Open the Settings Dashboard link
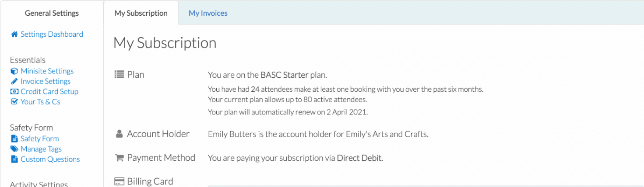 pyautogui.click(x=52, y=34)
